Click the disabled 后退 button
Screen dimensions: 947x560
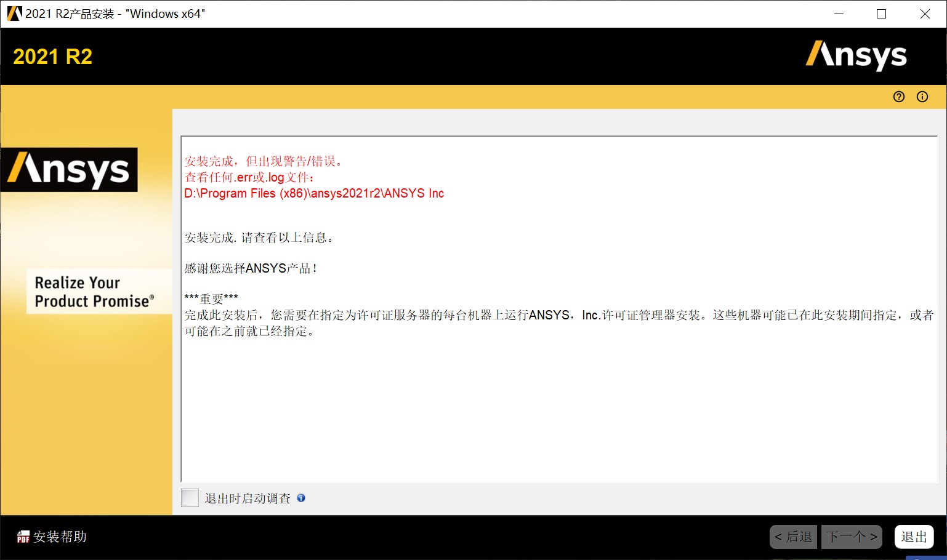[793, 537]
